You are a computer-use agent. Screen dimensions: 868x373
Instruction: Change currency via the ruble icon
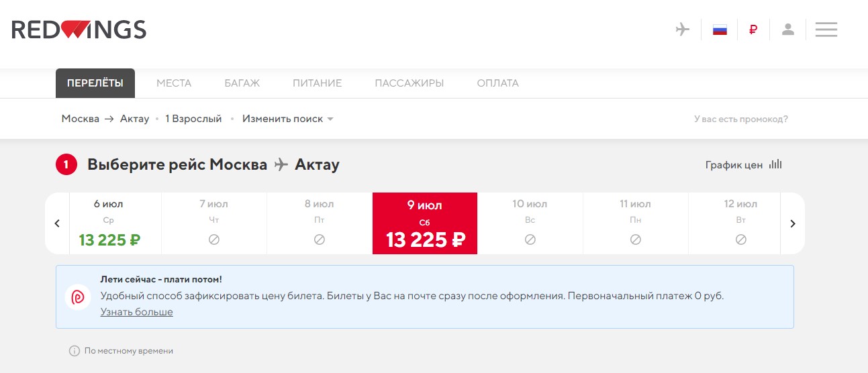pos(753,30)
